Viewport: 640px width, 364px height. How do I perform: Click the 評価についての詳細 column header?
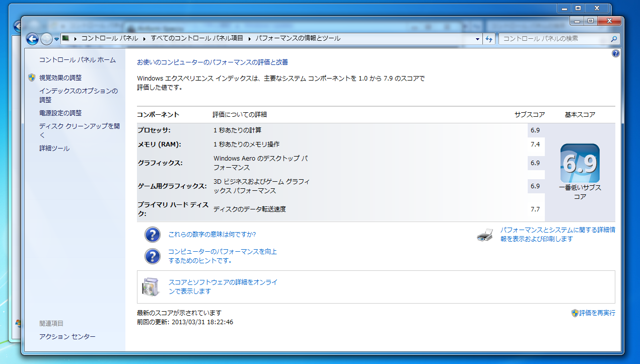(x=240, y=115)
